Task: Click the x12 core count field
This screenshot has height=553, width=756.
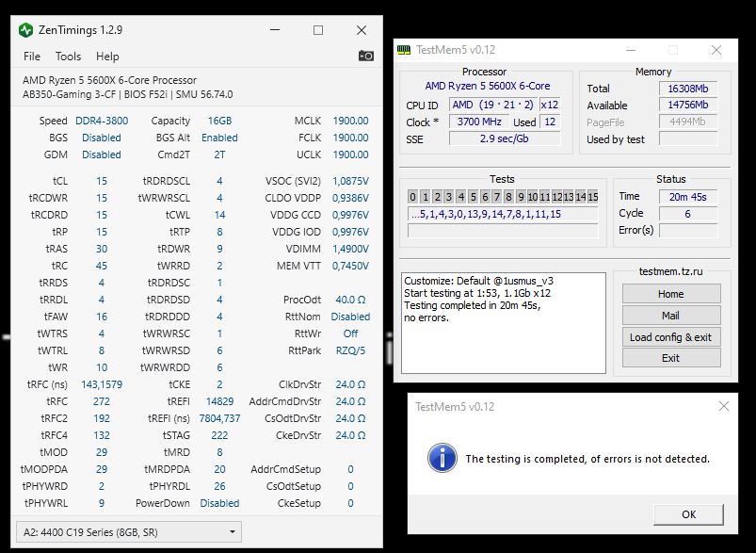Action: coord(550,105)
